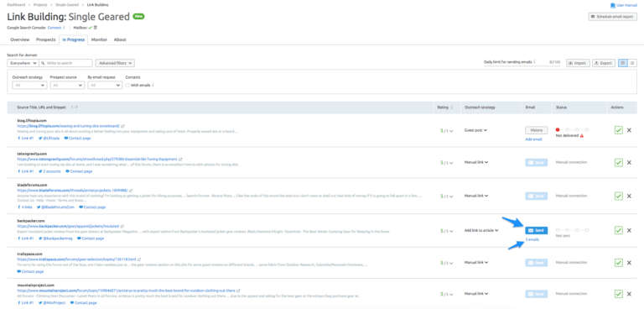The height and width of the screenshot is (309, 644).
Task: Connect Google Search Console link
Action: coord(55,28)
